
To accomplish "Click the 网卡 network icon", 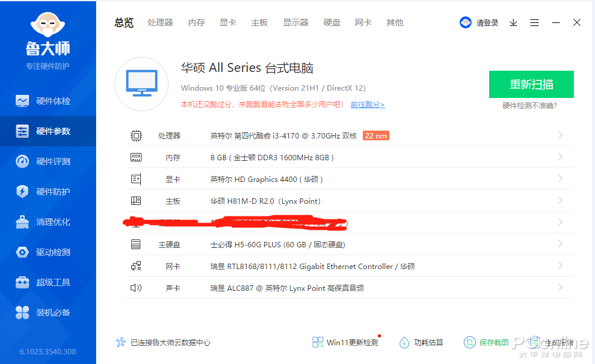I will coord(136,266).
